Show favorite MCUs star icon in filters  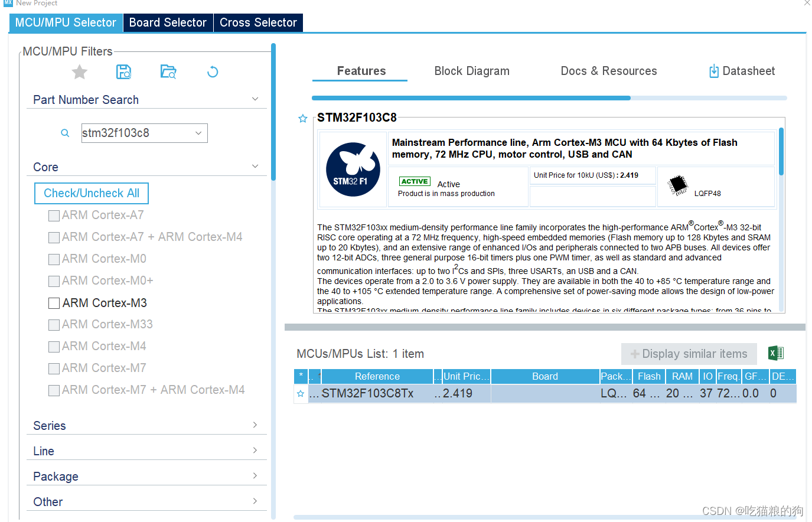pos(80,72)
